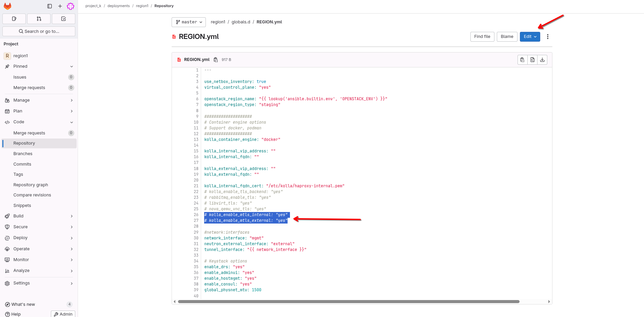Open the master branch dropdown
644x317 pixels.
189,22
